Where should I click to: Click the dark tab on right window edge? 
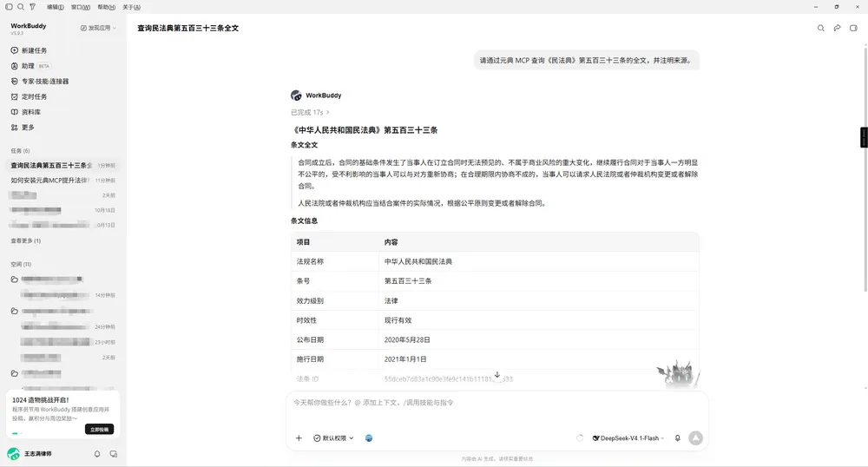tap(864, 137)
